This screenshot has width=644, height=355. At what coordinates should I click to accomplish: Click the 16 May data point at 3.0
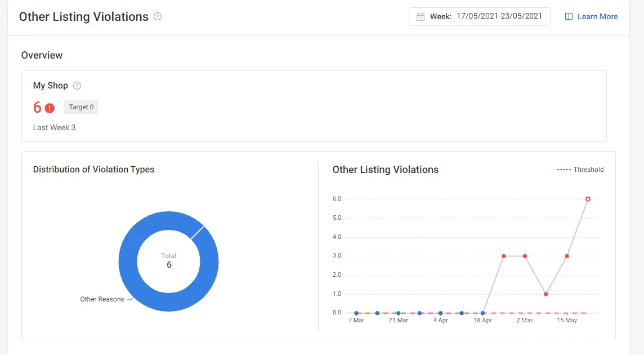[567, 256]
